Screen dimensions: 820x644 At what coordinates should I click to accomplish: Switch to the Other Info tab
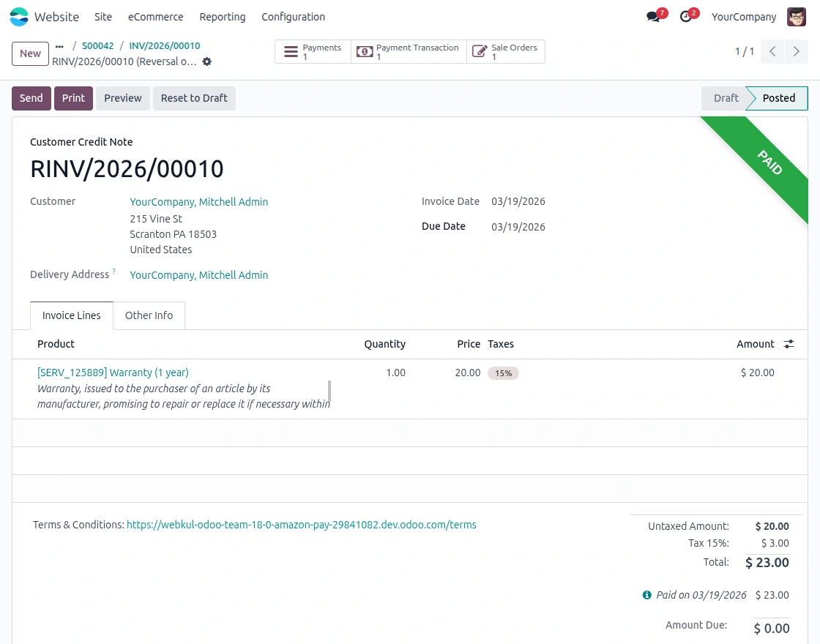pos(149,315)
